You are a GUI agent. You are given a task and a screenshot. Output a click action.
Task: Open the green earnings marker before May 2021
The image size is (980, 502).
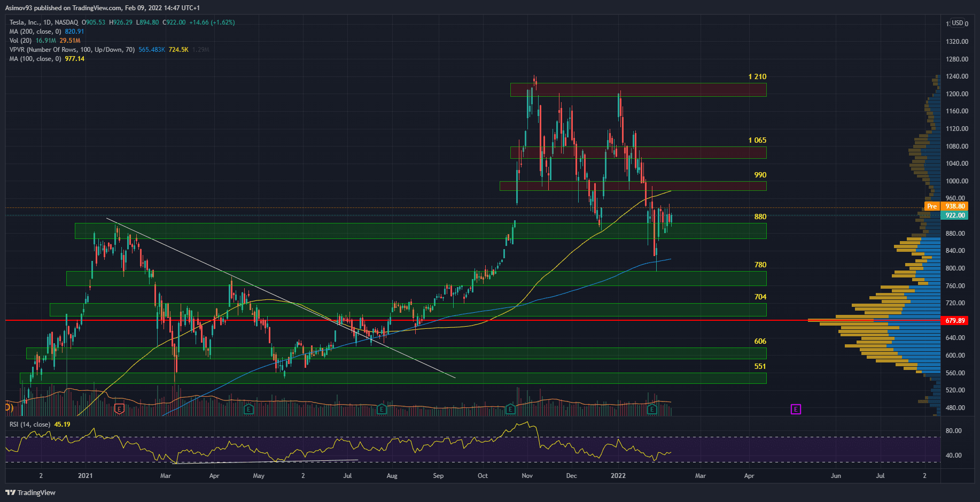click(248, 410)
